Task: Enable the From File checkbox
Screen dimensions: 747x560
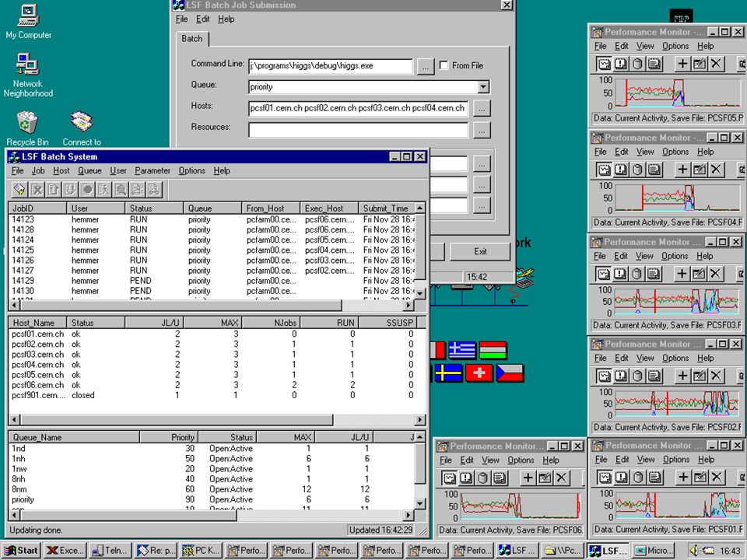Action: point(444,65)
